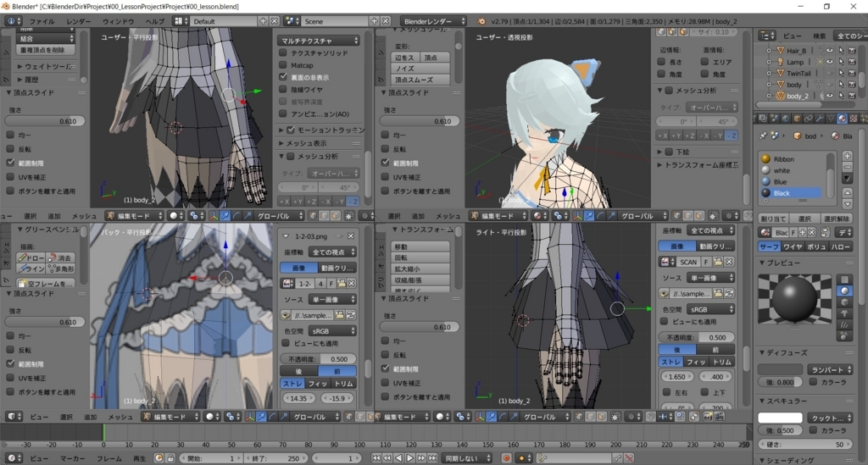
Task: Open the Object cube properties tab icon
Action: (x=797, y=119)
